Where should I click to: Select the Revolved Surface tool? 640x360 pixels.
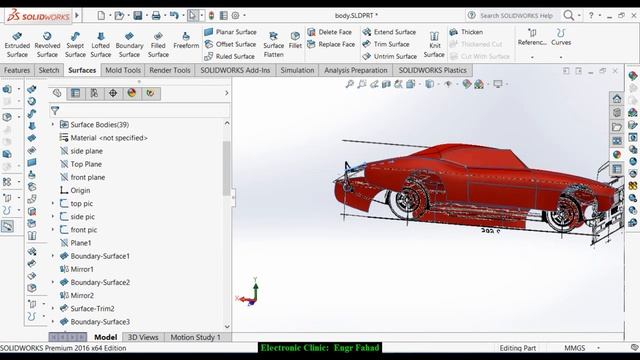(47, 45)
